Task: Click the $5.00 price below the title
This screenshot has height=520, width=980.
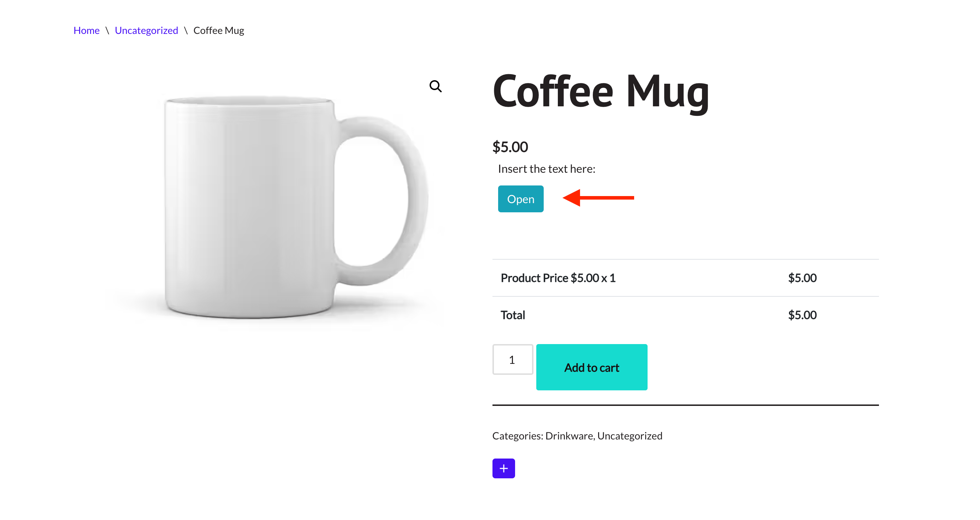Action: [510, 147]
